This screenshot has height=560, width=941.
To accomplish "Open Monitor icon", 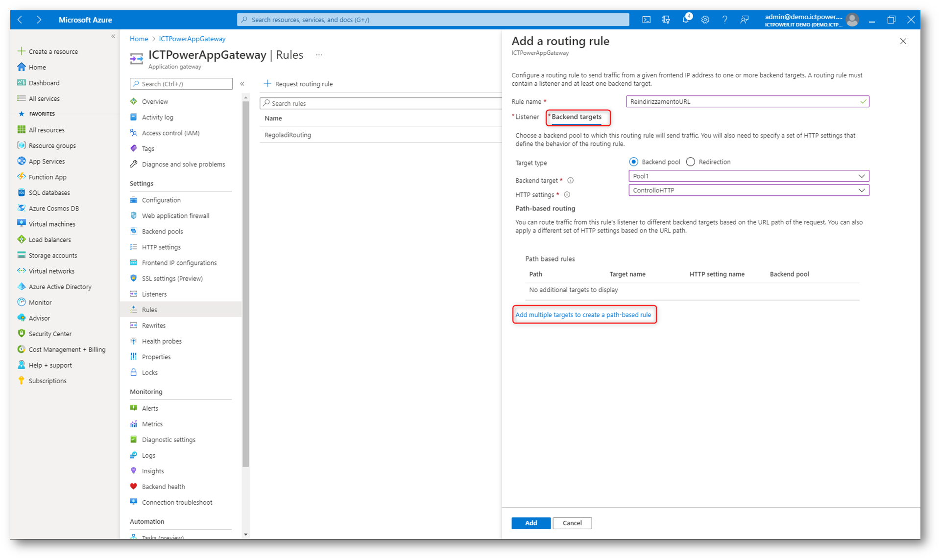I will pyautogui.click(x=21, y=302).
